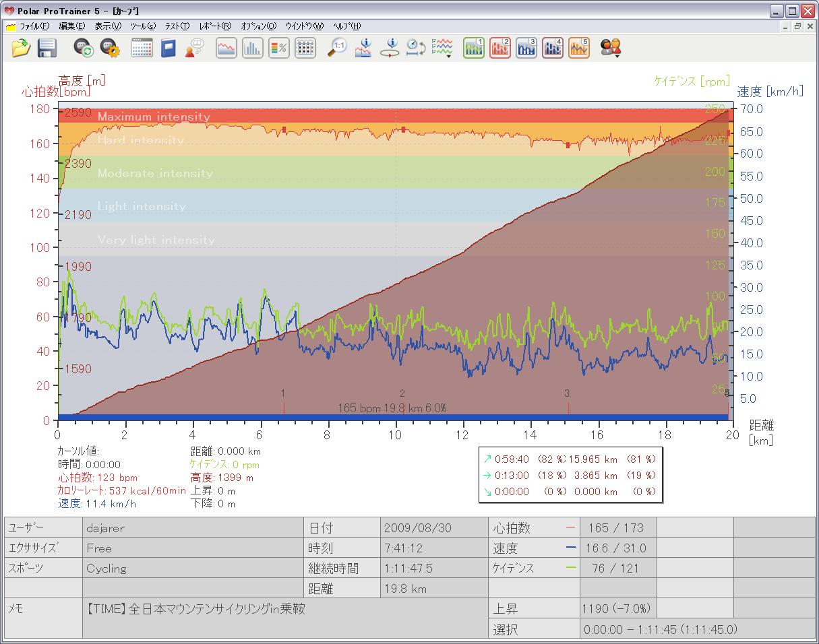Open the オプション(O) menu

258,26
